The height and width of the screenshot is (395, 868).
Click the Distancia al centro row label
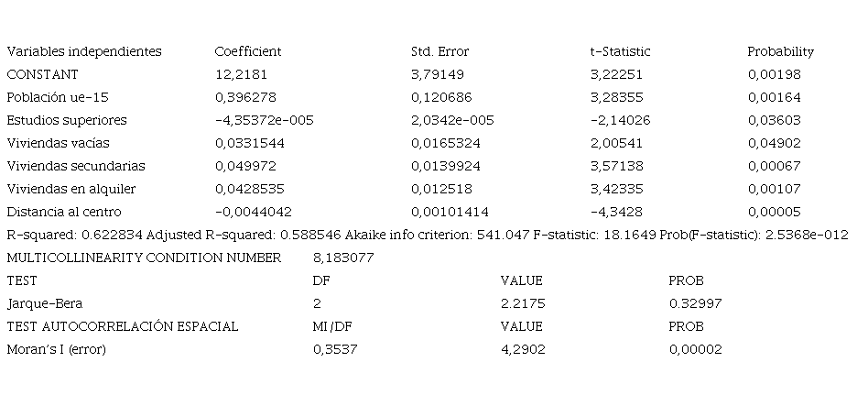64,212
